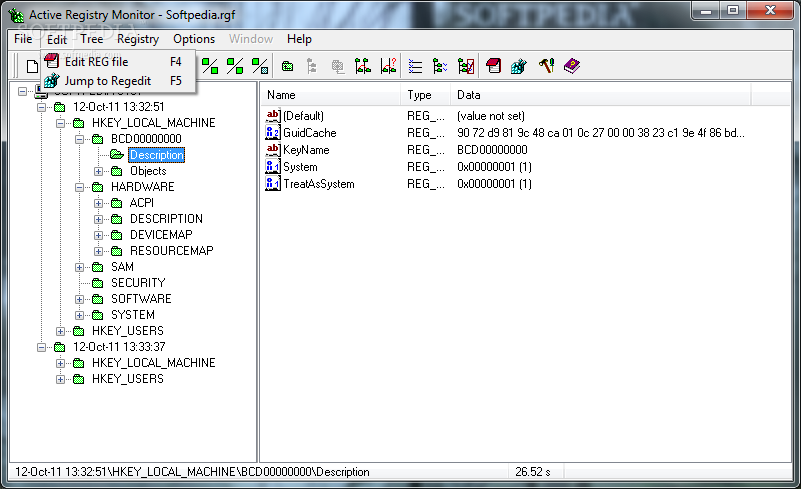The height and width of the screenshot is (489, 801).
Task: Sort by the Name column header
Action: pos(331,95)
